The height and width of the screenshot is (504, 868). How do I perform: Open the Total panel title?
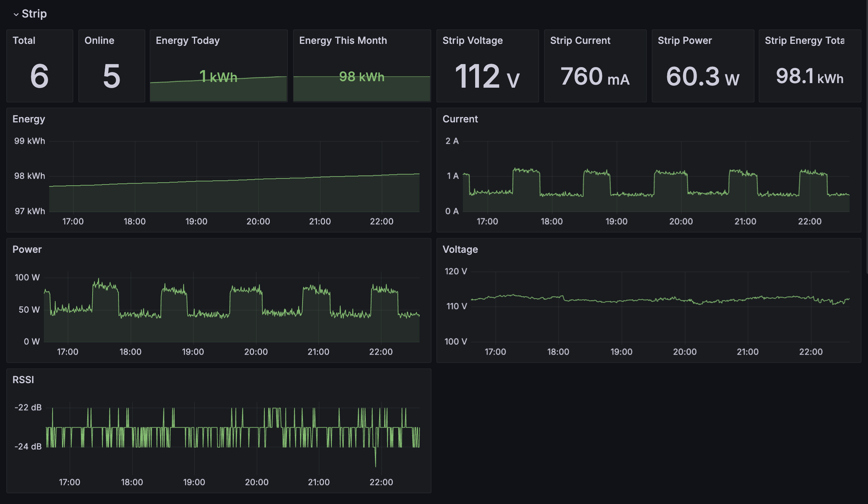coord(24,40)
